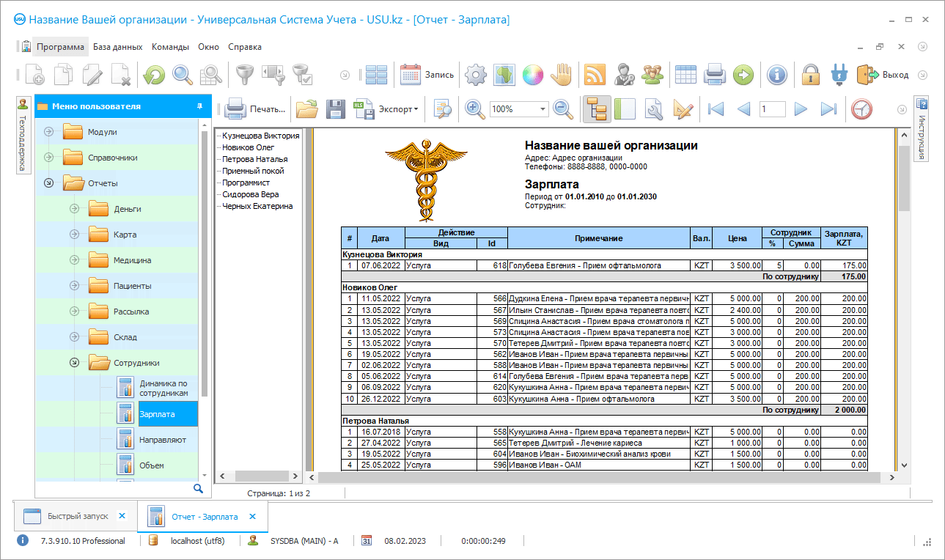Click the blue info circle icon
The height and width of the screenshot is (560, 945).
tap(777, 74)
